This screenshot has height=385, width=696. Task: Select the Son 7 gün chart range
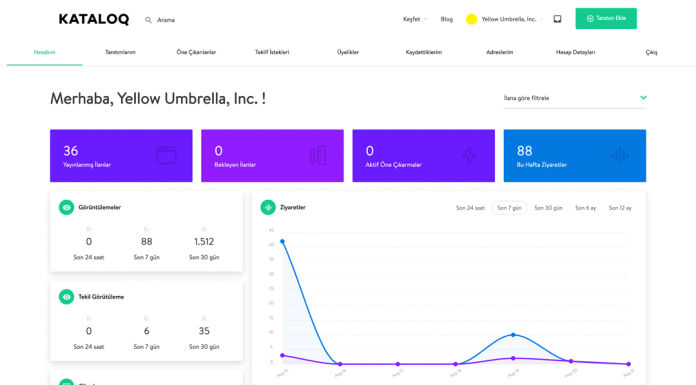(509, 208)
